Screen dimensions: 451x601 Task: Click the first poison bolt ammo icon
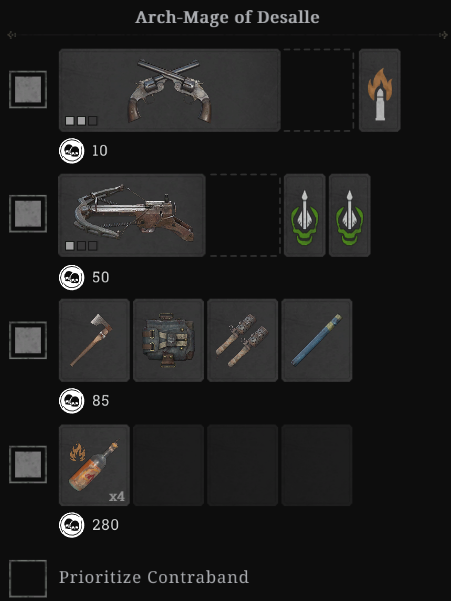[x=305, y=215]
